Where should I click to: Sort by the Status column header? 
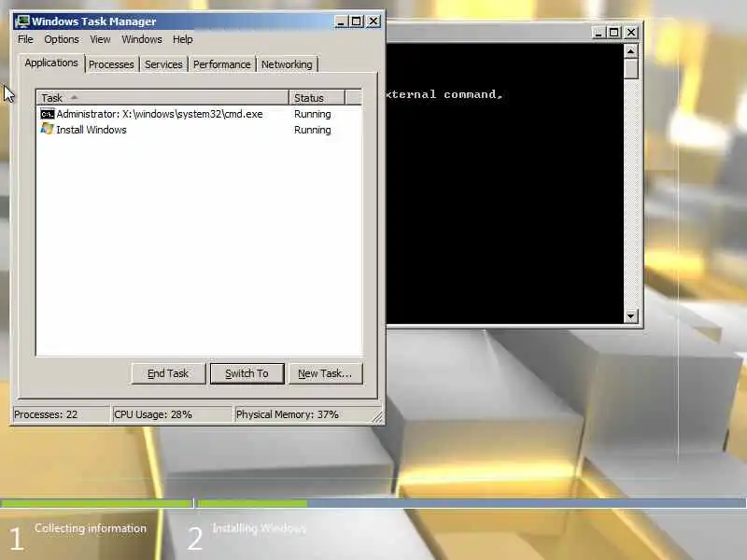(317, 98)
